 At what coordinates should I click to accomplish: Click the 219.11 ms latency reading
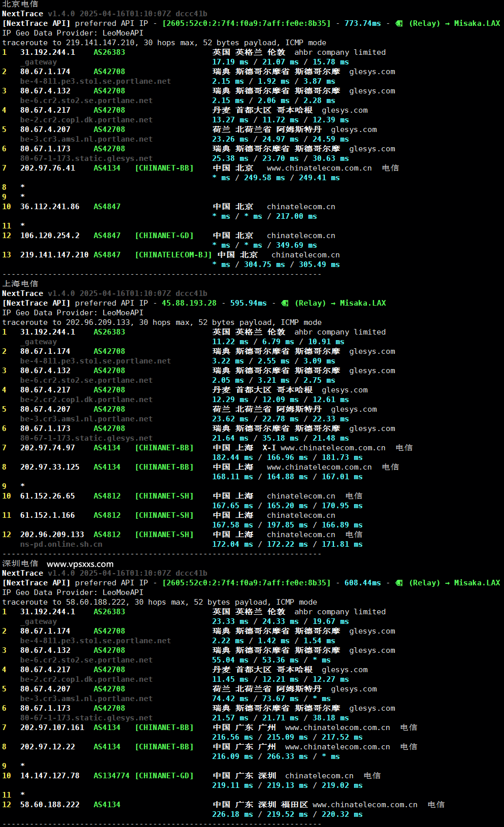(x=232, y=785)
